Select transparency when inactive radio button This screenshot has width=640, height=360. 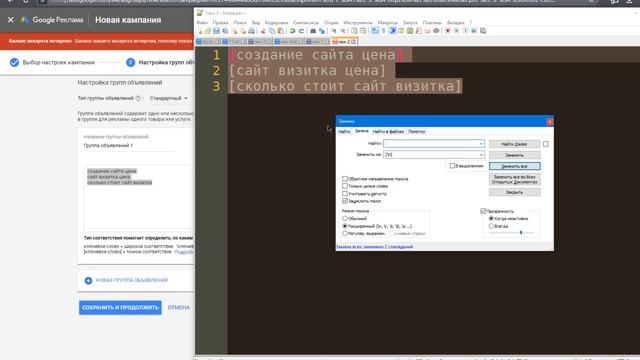pos(491,218)
